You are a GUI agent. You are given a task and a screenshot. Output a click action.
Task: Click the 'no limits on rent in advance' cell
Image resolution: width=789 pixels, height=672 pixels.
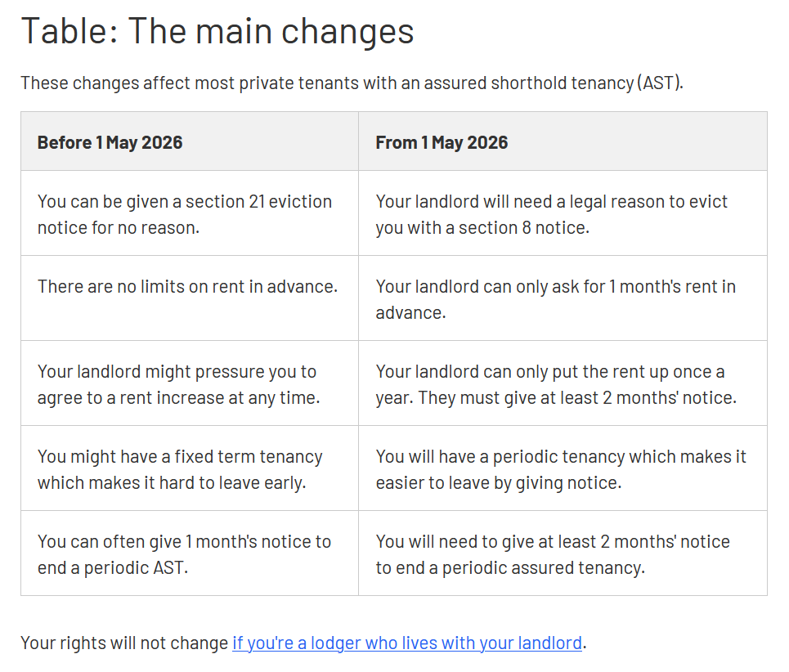pos(187,287)
